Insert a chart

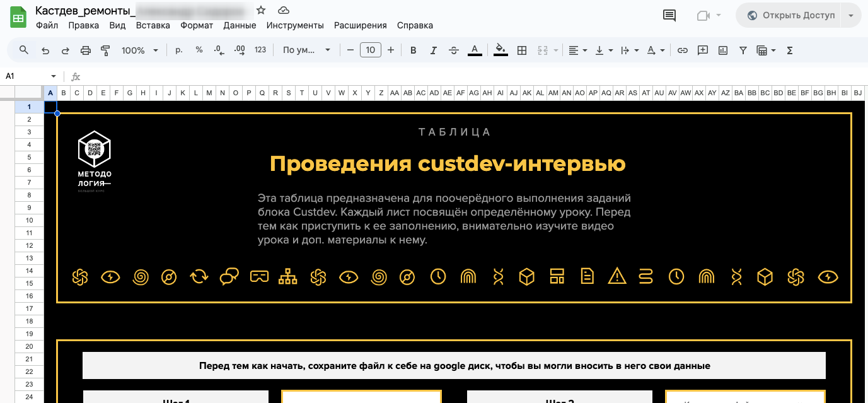[723, 50]
